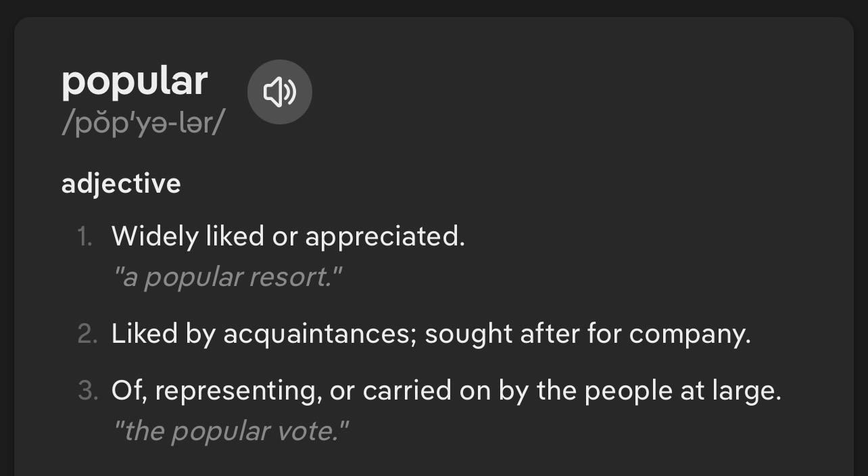Click the example "the popular vote."
This screenshot has width=868, height=476.
click(231, 431)
